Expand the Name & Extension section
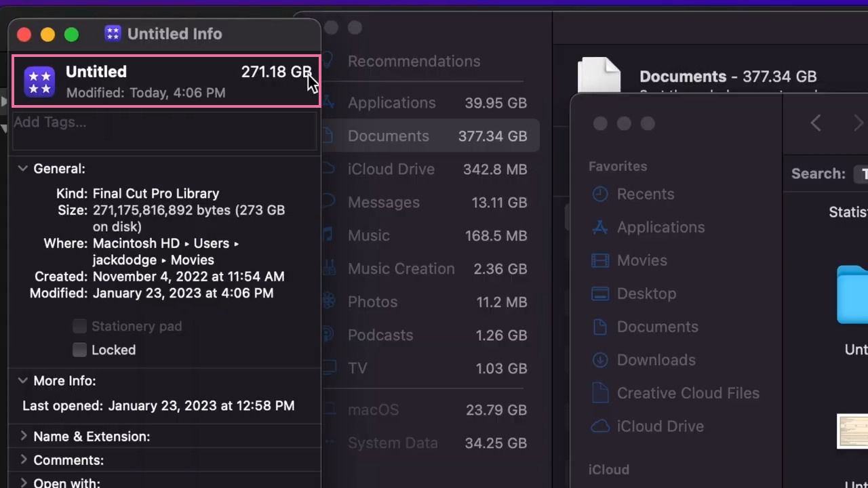 click(x=23, y=436)
